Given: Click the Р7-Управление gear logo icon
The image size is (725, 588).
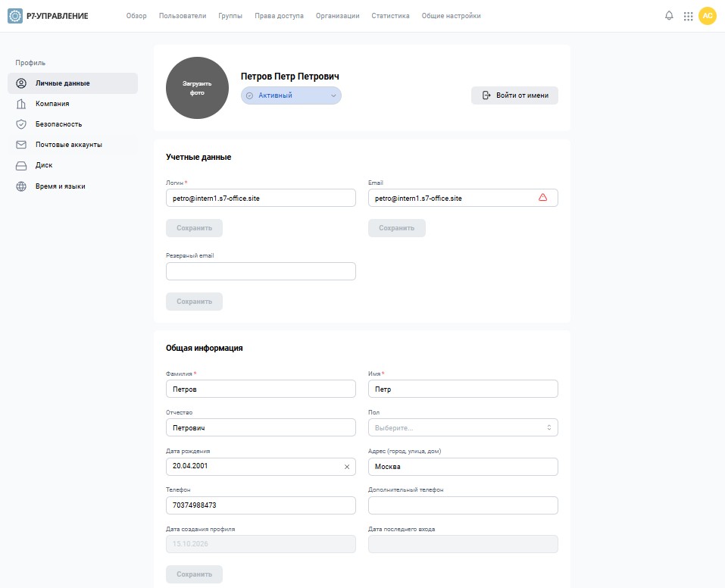Looking at the screenshot, I should coord(15,16).
